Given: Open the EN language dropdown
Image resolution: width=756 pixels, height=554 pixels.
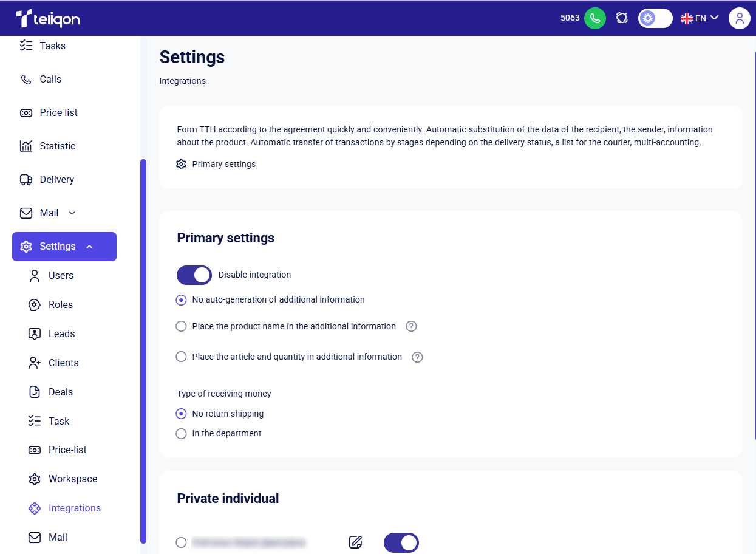Looking at the screenshot, I should pos(700,18).
